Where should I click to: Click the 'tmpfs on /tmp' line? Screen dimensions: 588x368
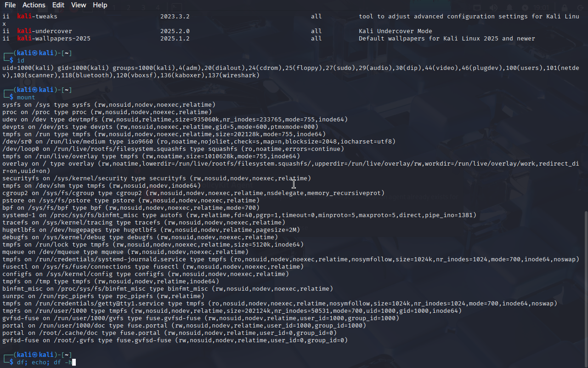click(111, 282)
